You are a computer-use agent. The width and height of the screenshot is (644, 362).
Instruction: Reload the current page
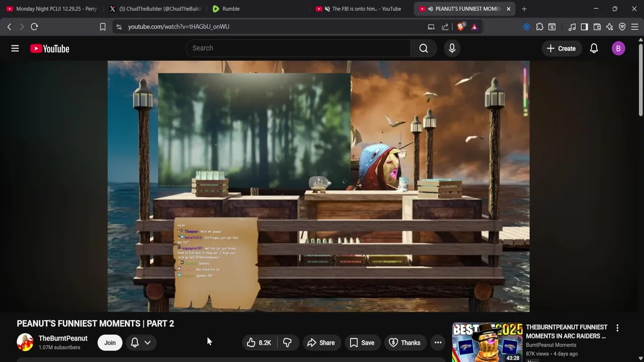coord(34,27)
